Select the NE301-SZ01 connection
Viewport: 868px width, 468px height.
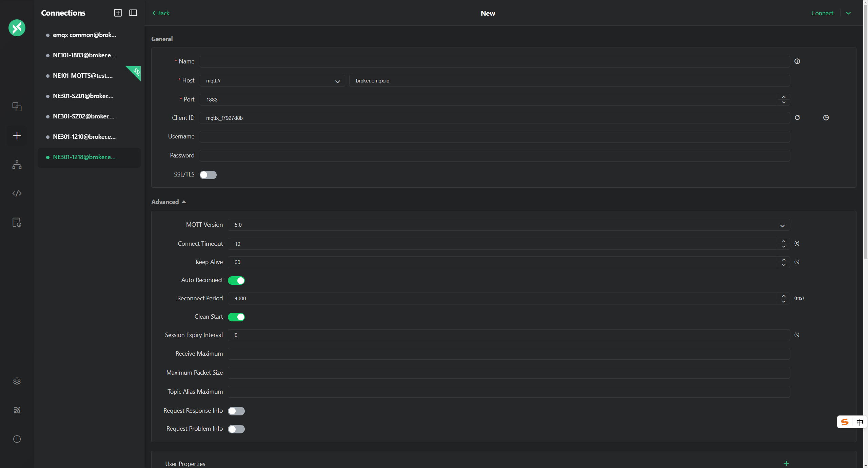[x=83, y=96]
